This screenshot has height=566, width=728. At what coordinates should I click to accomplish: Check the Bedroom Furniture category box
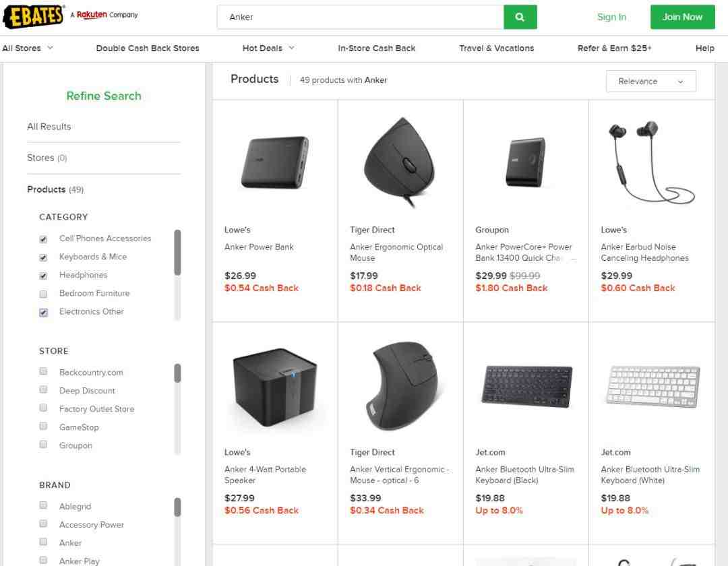pyautogui.click(x=44, y=294)
